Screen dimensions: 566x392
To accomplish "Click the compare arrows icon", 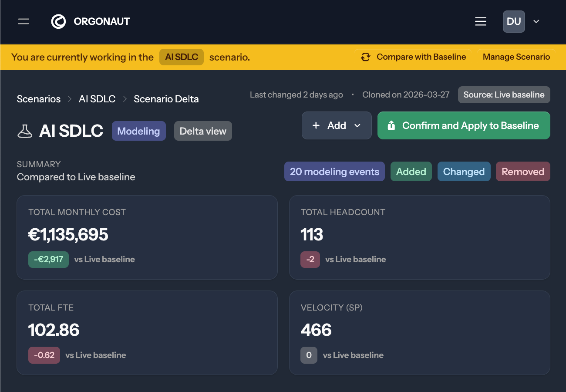I will 366,57.
